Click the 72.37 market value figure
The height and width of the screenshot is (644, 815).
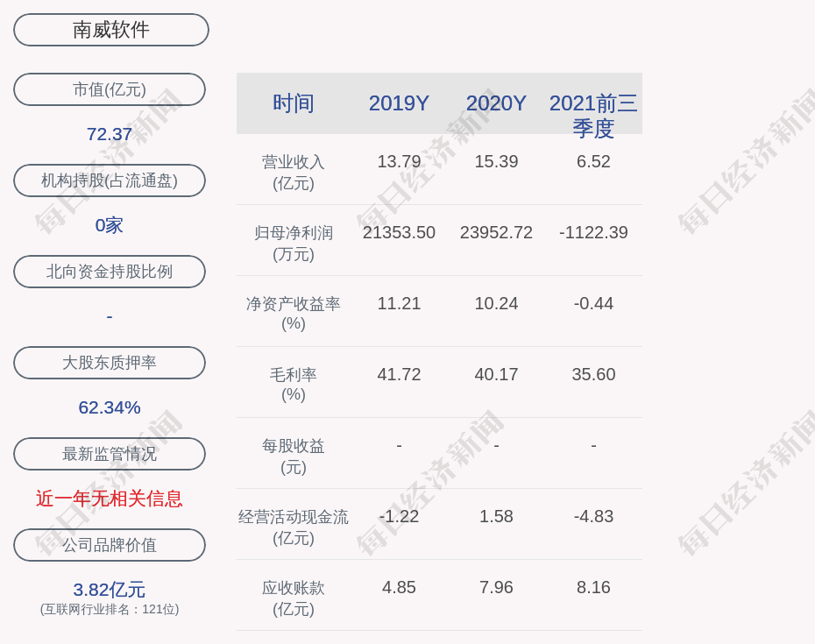110,134
